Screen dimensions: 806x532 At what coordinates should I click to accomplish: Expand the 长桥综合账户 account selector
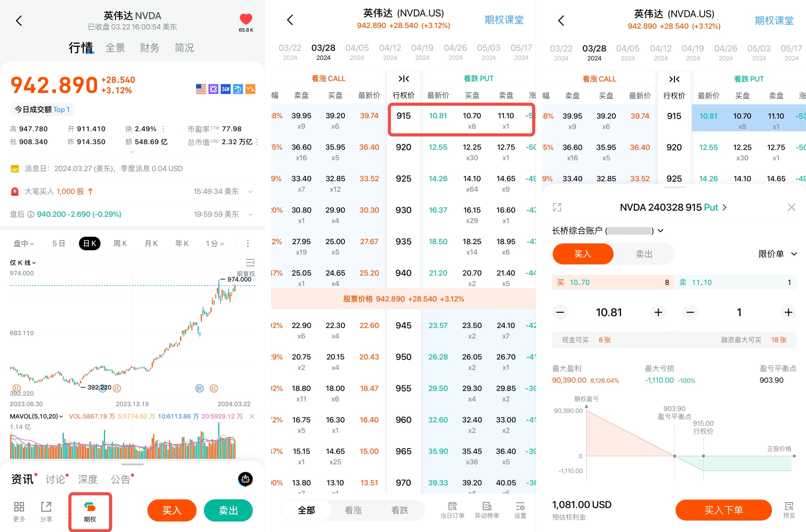[660, 231]
